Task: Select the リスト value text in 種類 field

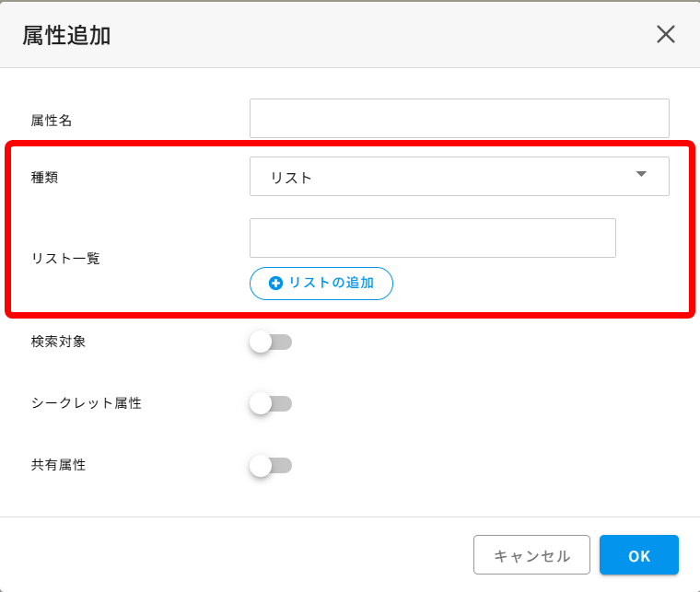Action: pyautogui.click(x=291, y=178)
